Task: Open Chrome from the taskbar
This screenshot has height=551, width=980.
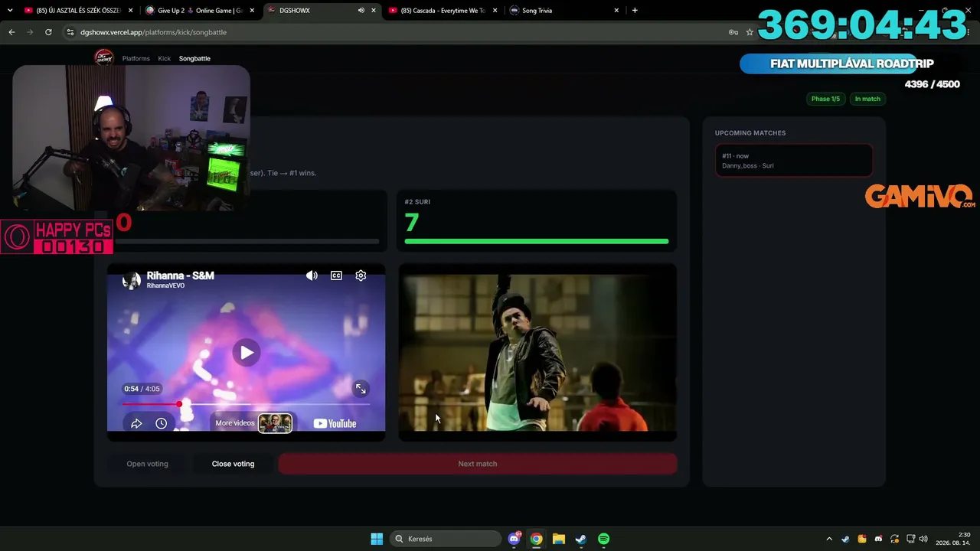Action: [x=537, y=539]
